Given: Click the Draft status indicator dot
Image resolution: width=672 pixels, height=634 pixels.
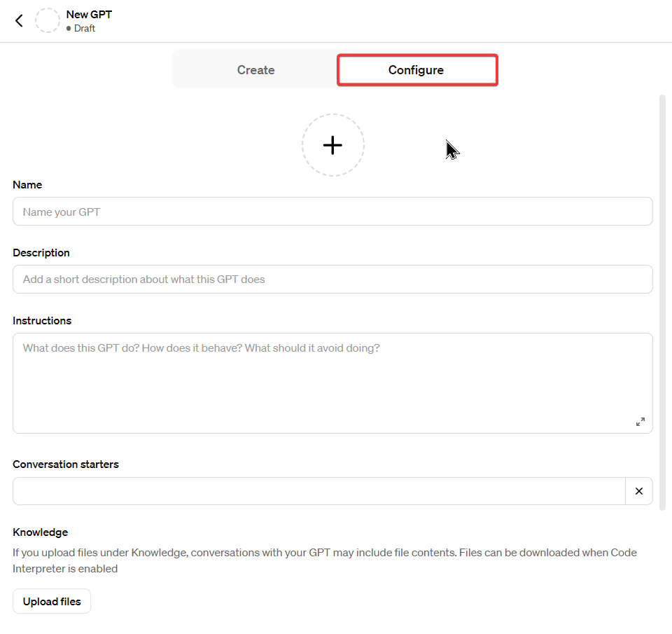Looking at the screenshot, I should pyautogui.click(x=69, y=29).
